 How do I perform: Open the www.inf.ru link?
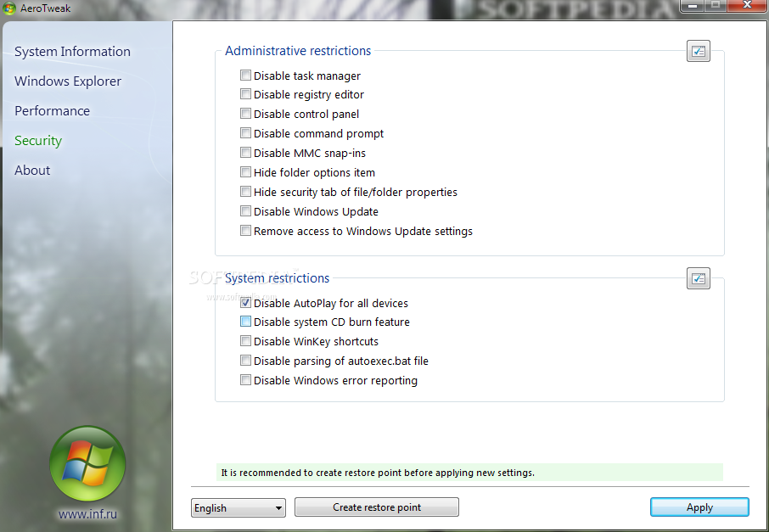pyautogui.click(x=87, y=514)
